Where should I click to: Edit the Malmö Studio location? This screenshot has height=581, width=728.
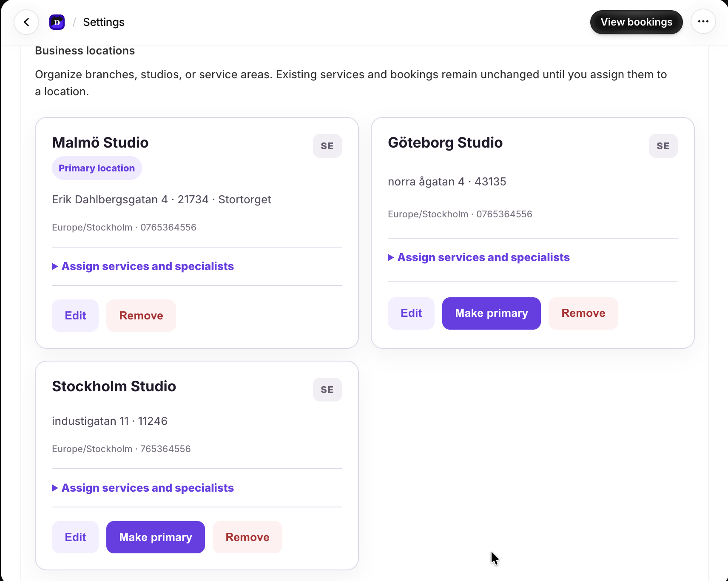click(75, 316)
